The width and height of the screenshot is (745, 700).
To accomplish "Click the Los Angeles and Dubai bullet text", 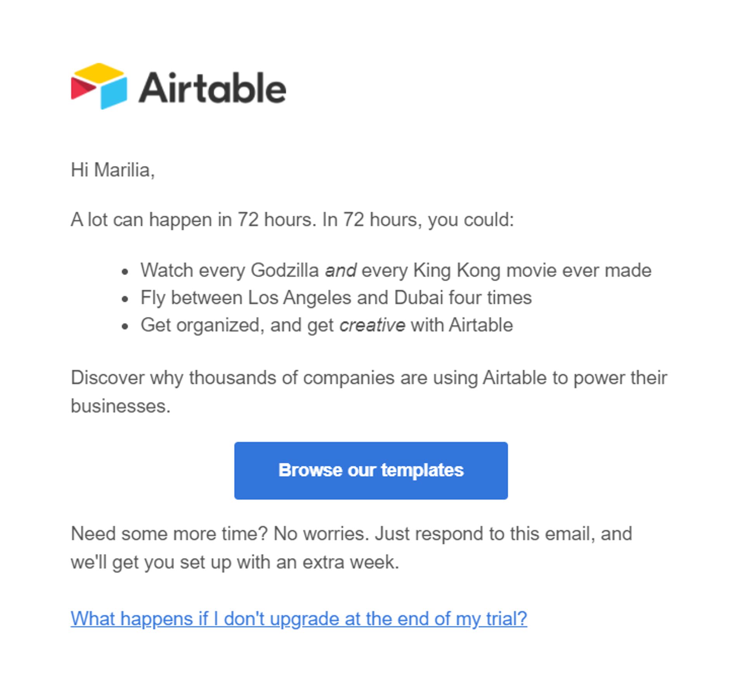I will point(336,298).
